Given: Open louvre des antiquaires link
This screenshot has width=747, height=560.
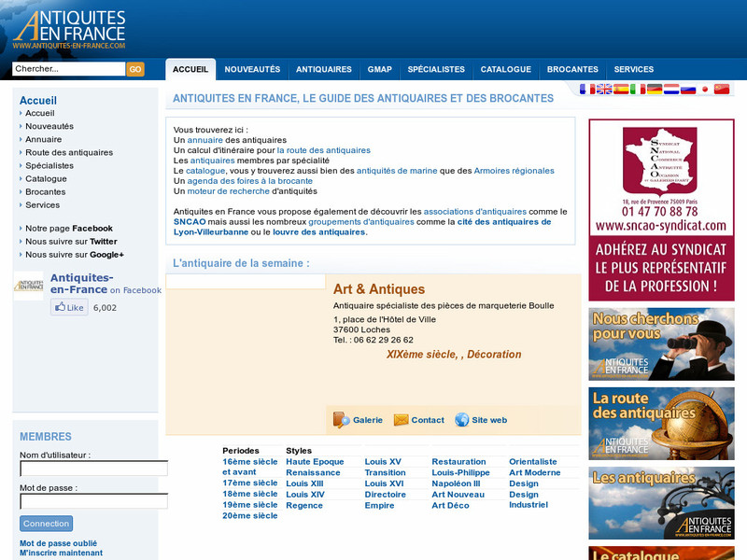Looking at the screenshot, I should pyautogui.click(x=318, y=231).
